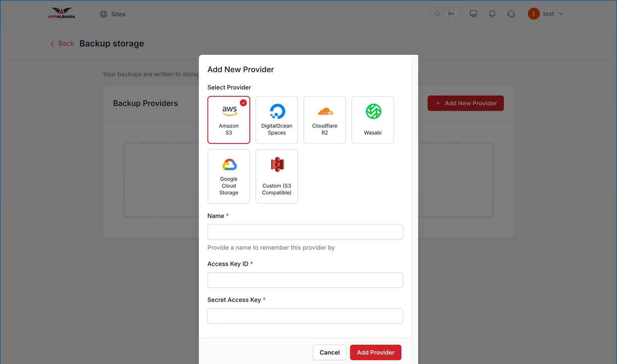Image resolution: width=617 pixels, height=364 pixels.
Task: Open notifications bell icon
Action: (492, 14)
